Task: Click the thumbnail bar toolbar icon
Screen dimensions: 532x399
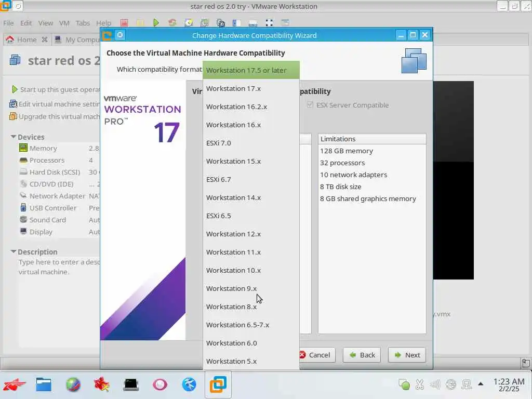Action: 253,23
